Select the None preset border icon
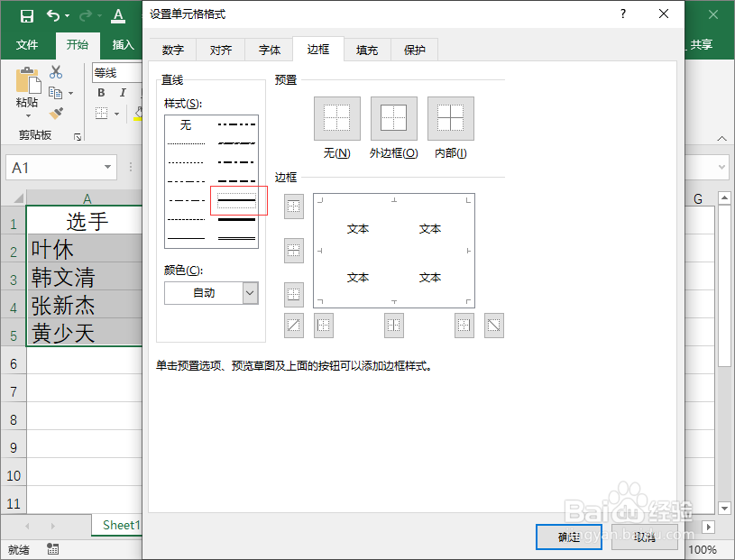This screenshot has width=735, height=560. click(337, 118)
